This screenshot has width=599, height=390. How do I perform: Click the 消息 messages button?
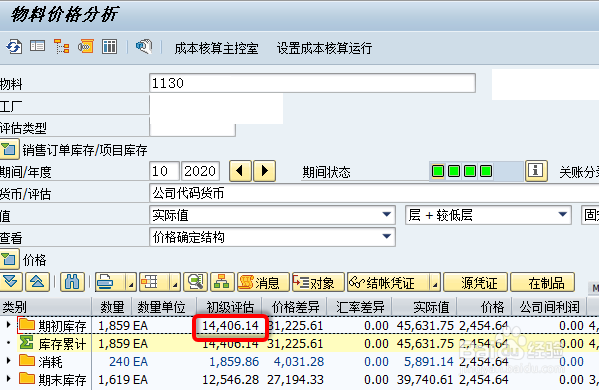click(263, 282)
